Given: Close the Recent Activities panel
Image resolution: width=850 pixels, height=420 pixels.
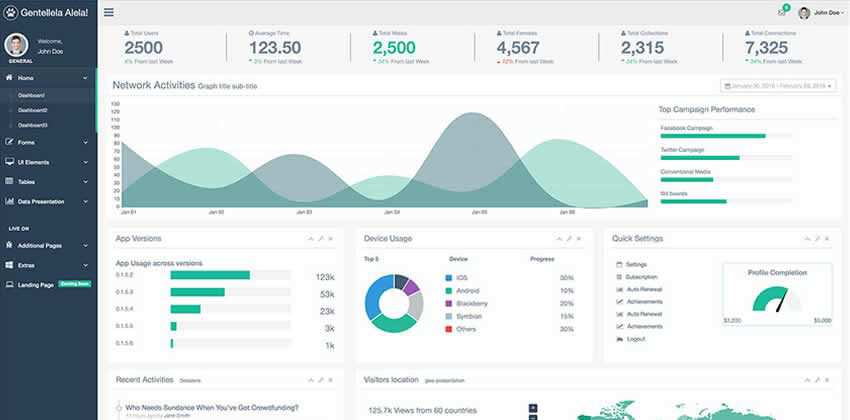Looking at the screenshot, I should 330,380.
